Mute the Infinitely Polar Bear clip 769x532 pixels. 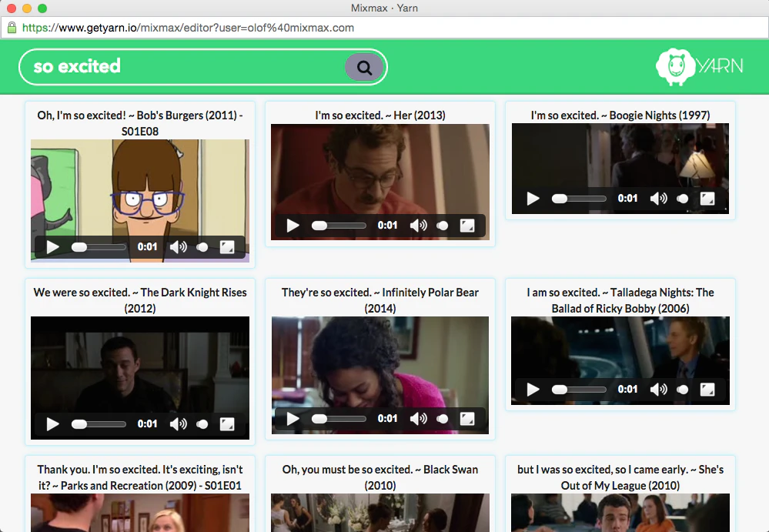click(418, 419)
